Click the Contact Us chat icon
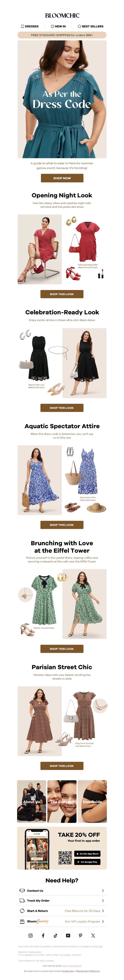The height and width of the screenshot is (980, 124). 22,891
